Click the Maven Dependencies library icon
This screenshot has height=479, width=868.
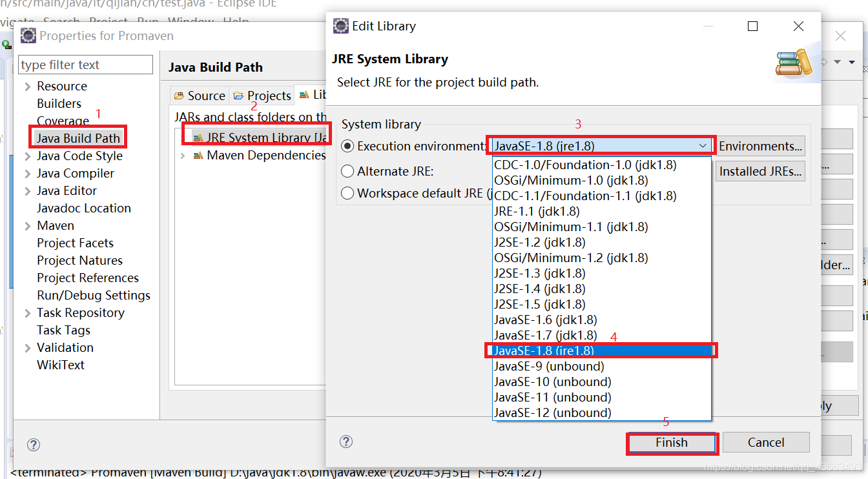click(x=198, y=156)
